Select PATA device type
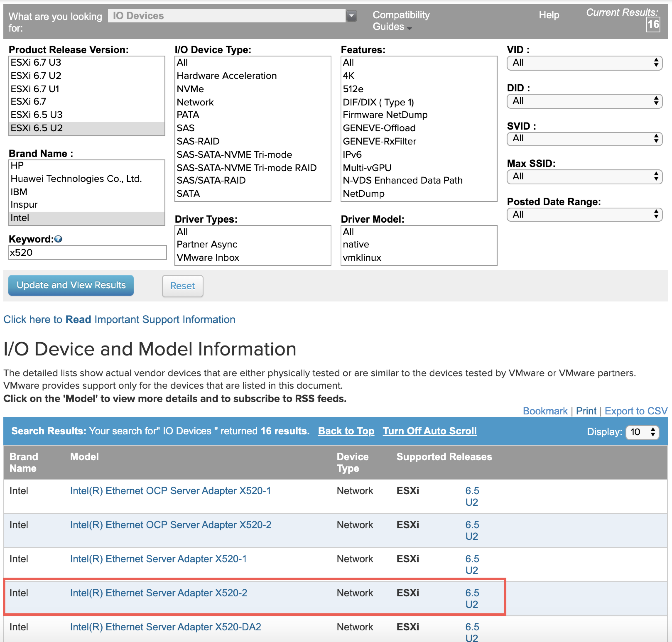The image size is (672, 642). [253, 115]
